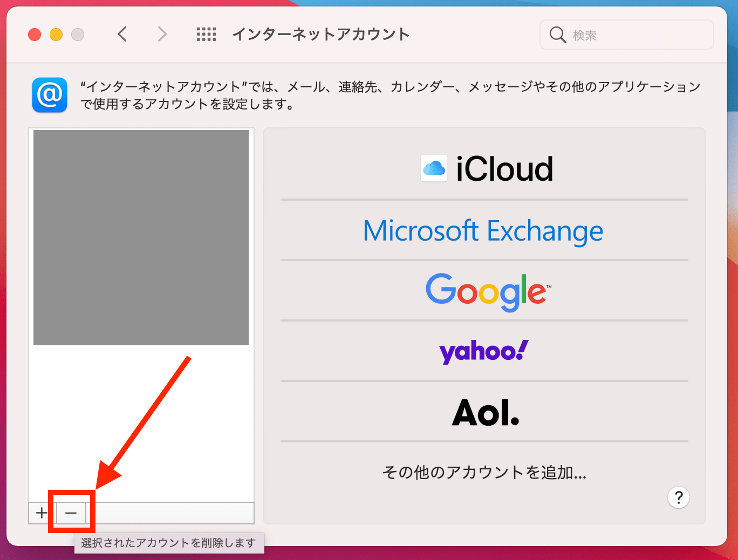Add an account with the plus button

(x=42, y=513)
